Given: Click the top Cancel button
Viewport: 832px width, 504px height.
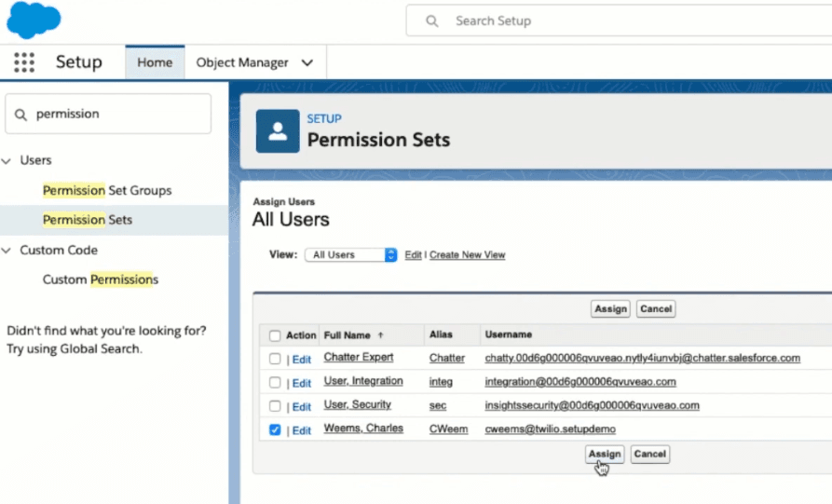Looking at the screenshot, I should 656,308.
